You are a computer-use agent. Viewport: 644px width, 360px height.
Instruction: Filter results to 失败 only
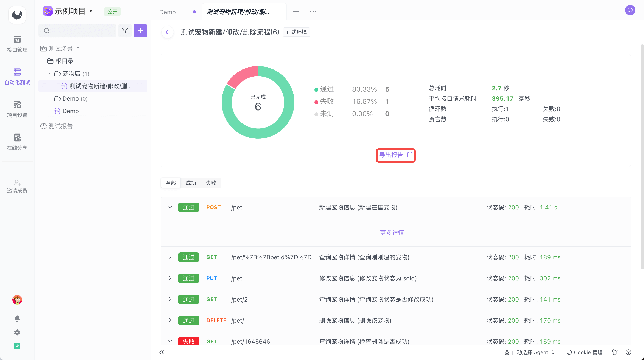point(211,183)
